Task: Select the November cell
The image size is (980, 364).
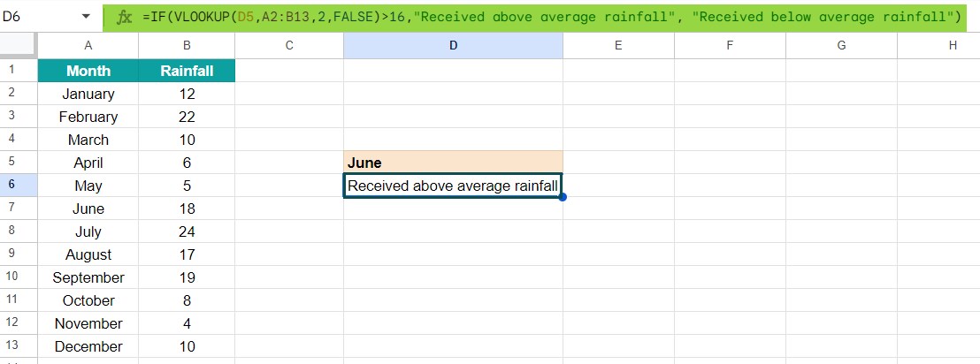Action: [x=88, y=323]
